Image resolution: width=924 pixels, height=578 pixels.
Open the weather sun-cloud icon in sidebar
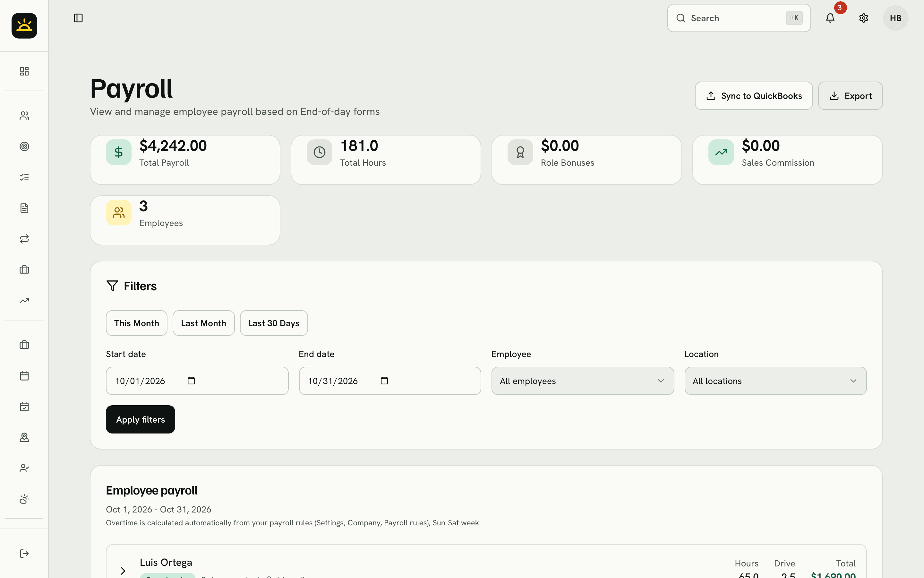click(24, 499)
